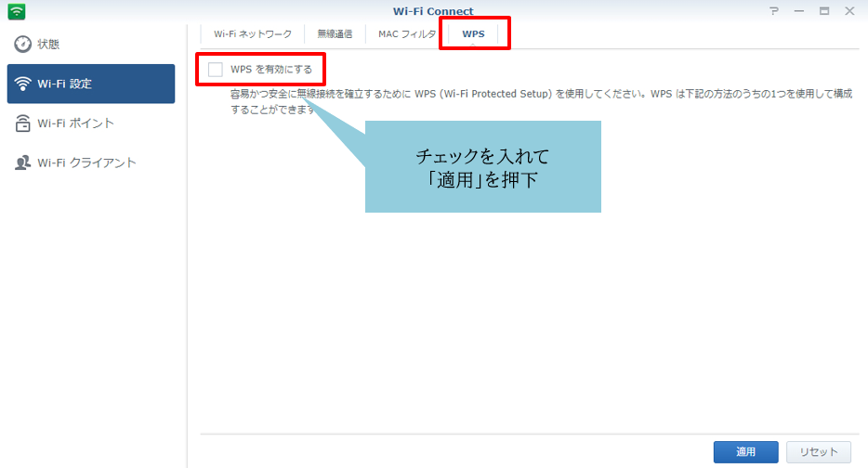Click the Wi-Fi 設定 signal icon
The height and width of the screenshot is (468, 868).
(23, 84)
